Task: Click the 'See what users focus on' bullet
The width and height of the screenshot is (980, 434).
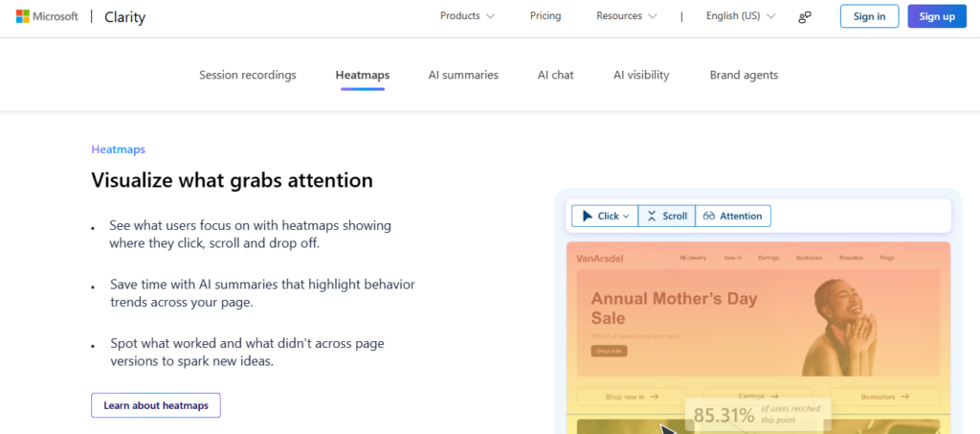Action: pos(251,234)
